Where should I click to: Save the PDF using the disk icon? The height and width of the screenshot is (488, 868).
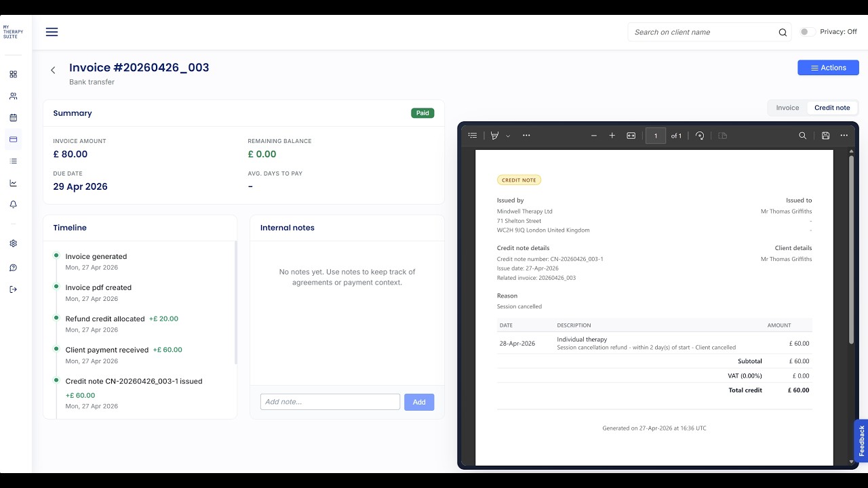(x=825, y=136)
